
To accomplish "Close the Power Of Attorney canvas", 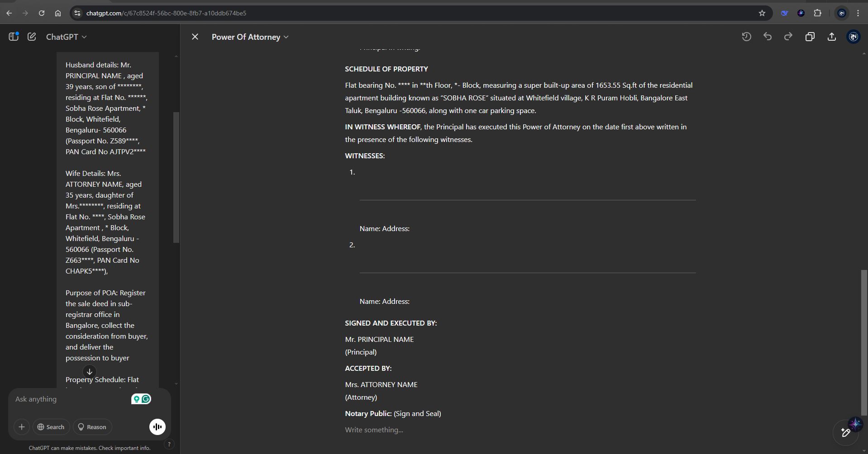I will pyautogui.click(x=195, y=37).
